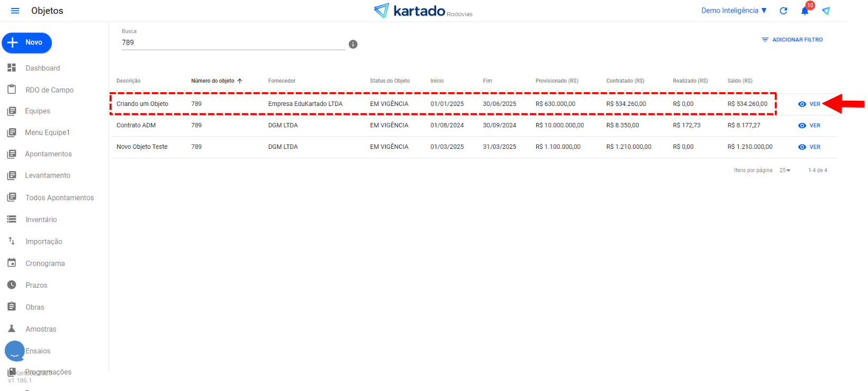Click the Prazos clock icon
The height and width of the screenshot is (391, 868).
pos(12,285)
